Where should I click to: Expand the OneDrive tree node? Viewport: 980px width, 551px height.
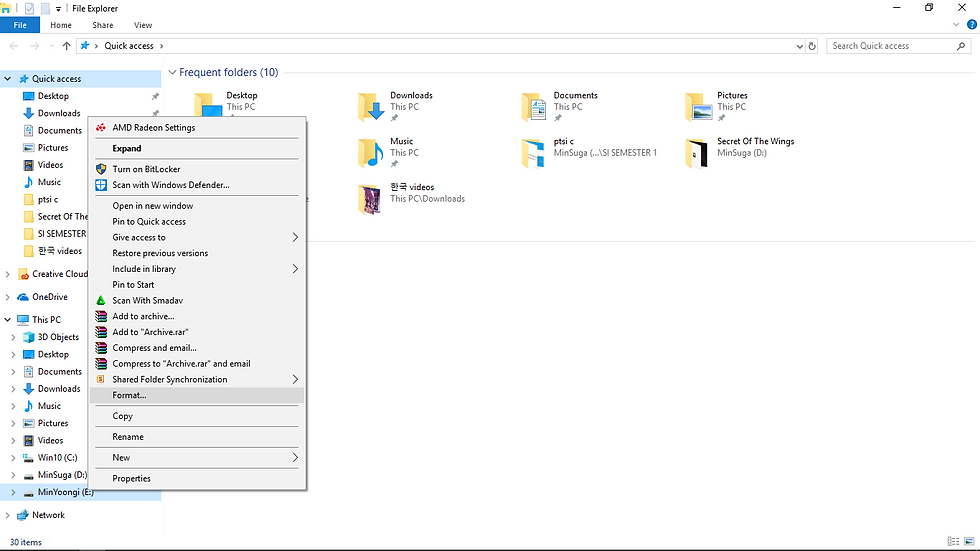point(8,297)
